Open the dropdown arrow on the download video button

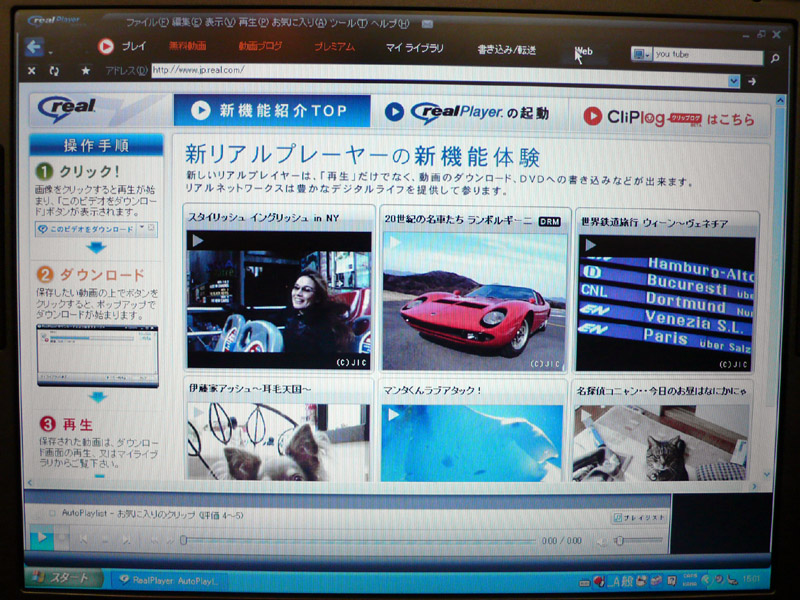142,228
